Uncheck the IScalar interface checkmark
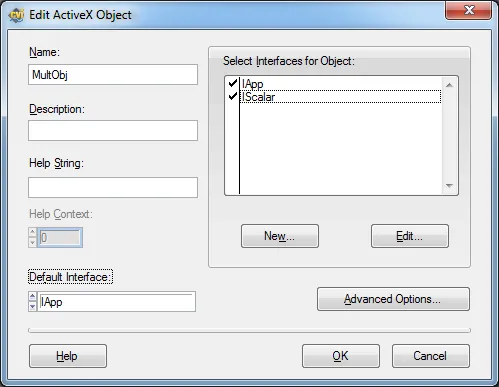 (233, 97)
